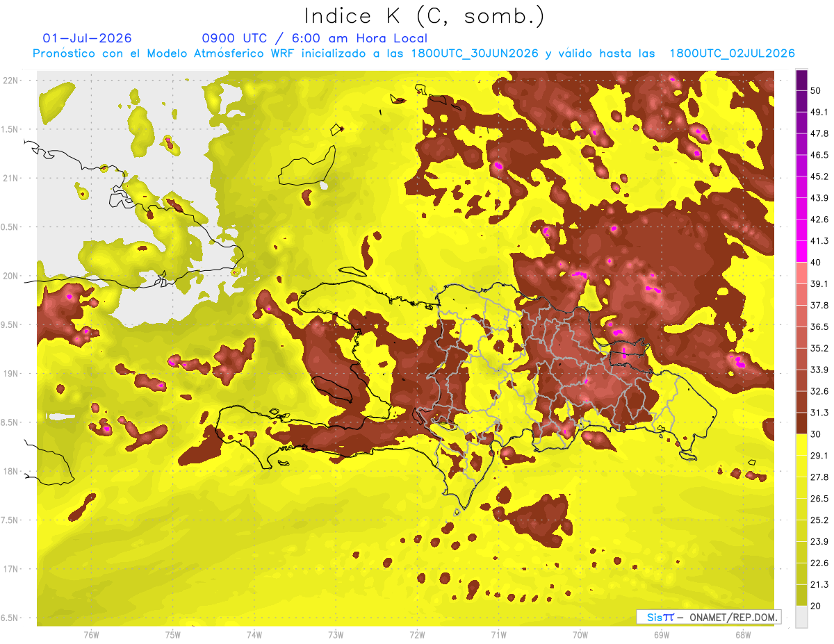Click the gray below-20 swatch on the colorbar
The height and width of the screenshot is (644, 834).
pyautogui.click(x=801, y=616)
